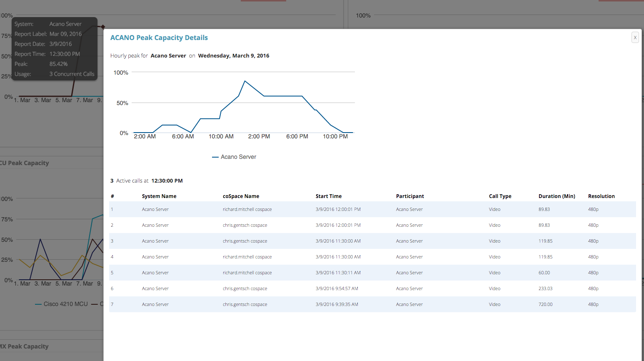Screen dimensions: 644x361
Task: Click the Wednesday, March 9, 2016 date text
Action: 234,55
